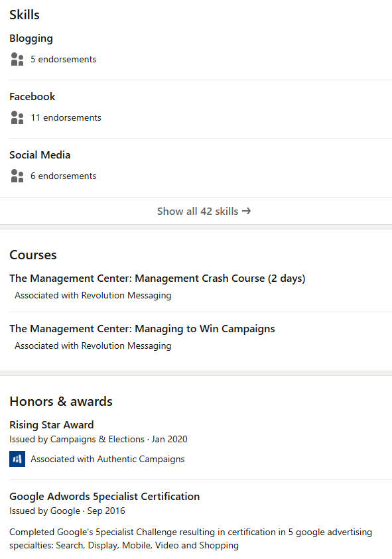
Task: View the 5 endorsements for Blogging
Action: tap(63, 59)
